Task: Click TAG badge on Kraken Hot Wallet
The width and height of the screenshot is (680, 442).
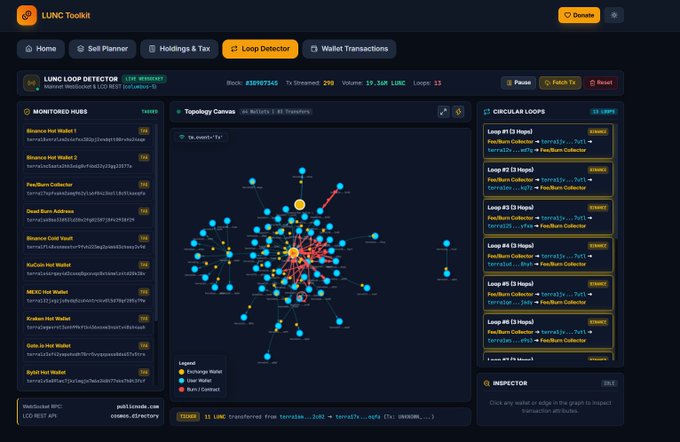Action: pyautogui.click(x=144, y=319)
